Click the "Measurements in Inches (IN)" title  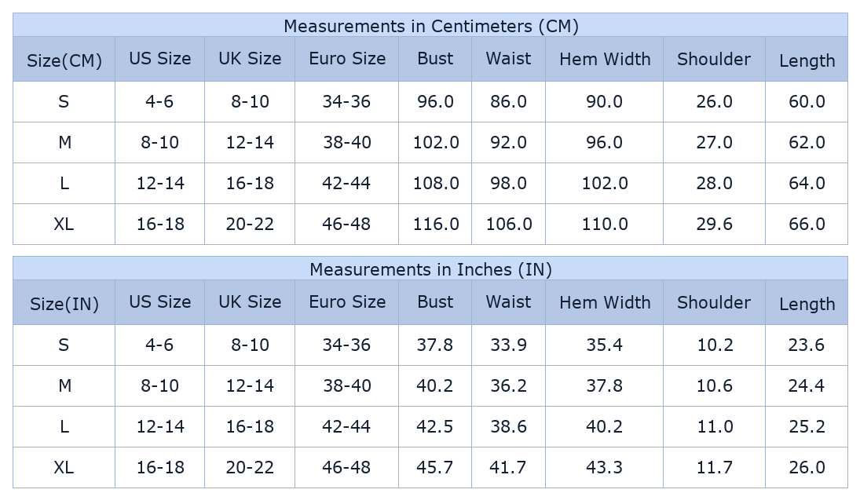[430, 269]
